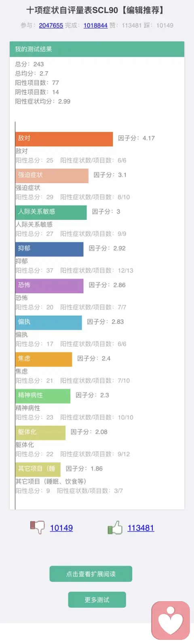
Task: Open the 1018844 completed link
Action: pyautogui.click(x=95, y=25)
